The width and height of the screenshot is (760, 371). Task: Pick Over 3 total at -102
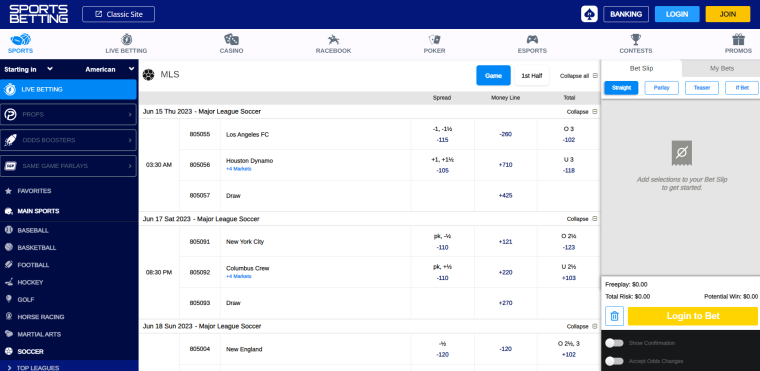(x=569, y=134)
